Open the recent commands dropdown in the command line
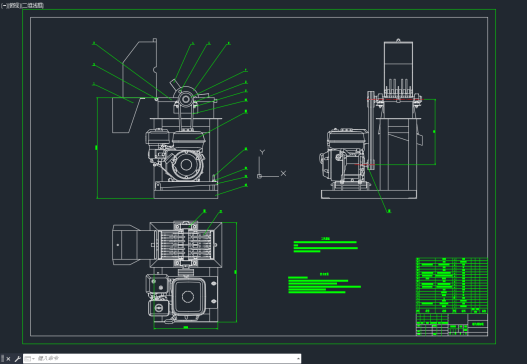527x364 pixels. (x=30, y=359)
